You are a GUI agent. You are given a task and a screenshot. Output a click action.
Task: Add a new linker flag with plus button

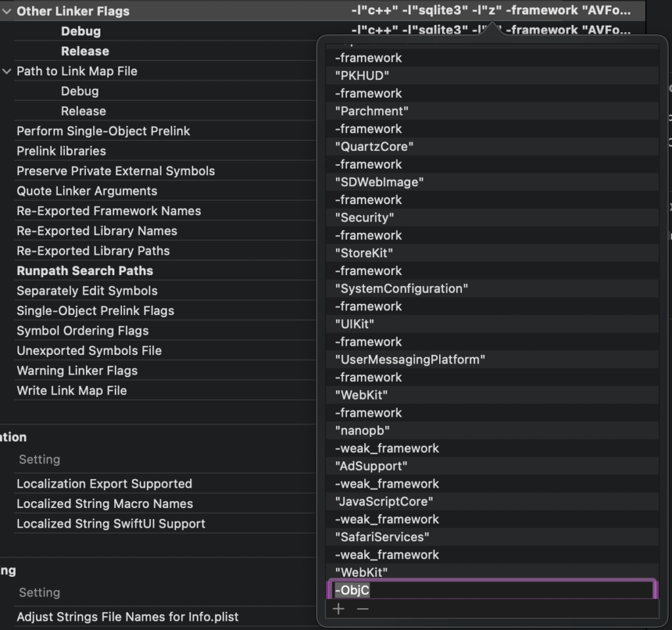pyautogui.click(x=339, y=608)
